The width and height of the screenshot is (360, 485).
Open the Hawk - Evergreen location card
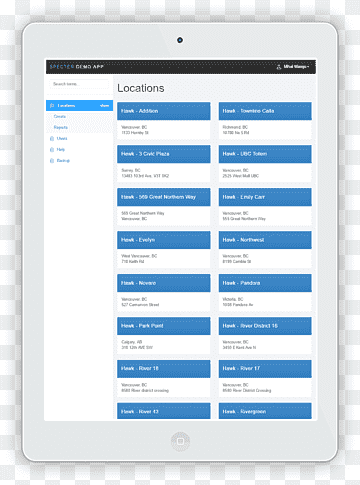265,411
